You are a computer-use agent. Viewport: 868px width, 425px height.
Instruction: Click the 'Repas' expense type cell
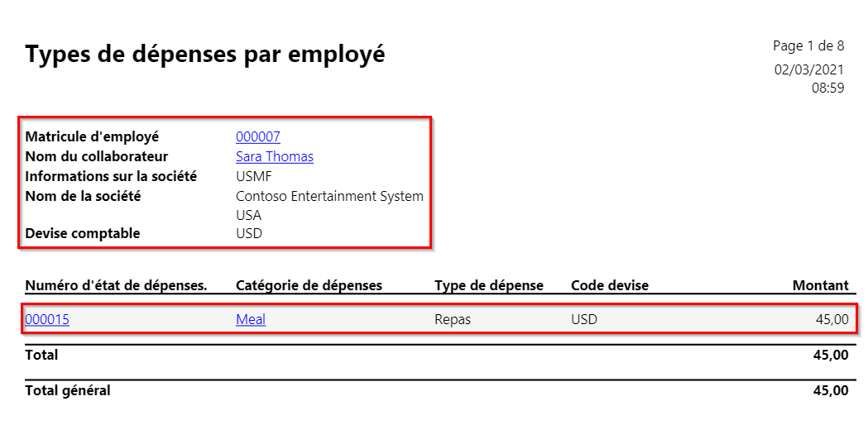click(x=453, y=320)
